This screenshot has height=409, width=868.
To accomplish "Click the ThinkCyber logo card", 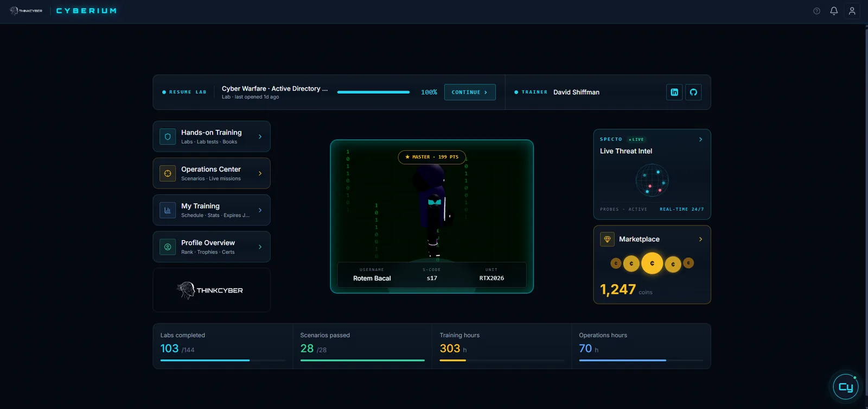I will point(212,290).
